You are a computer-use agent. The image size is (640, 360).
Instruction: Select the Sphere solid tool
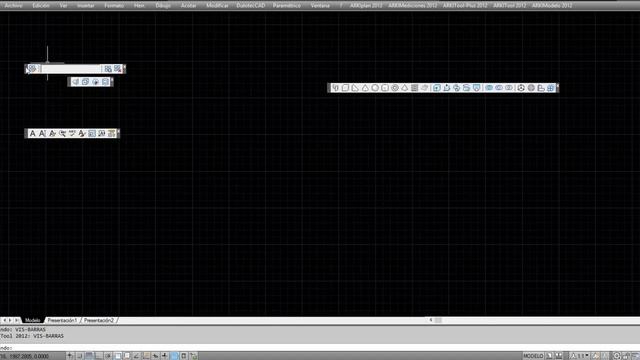375,88
